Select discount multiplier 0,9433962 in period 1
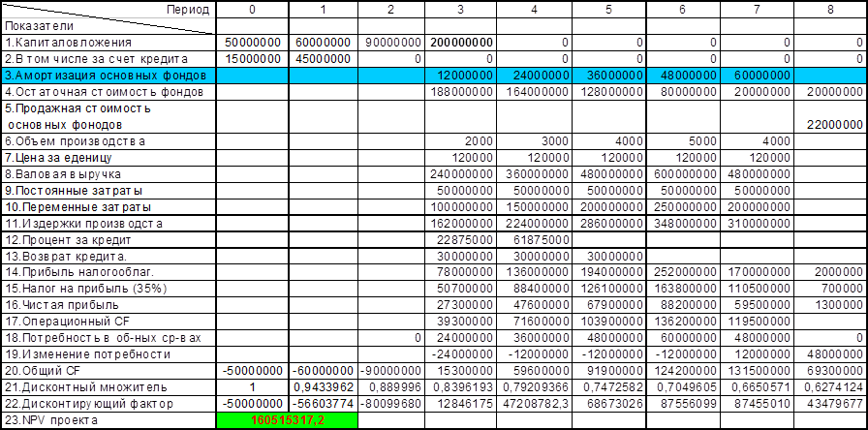The height and width of the screenshot is (430, 868). tap(324, 388)
